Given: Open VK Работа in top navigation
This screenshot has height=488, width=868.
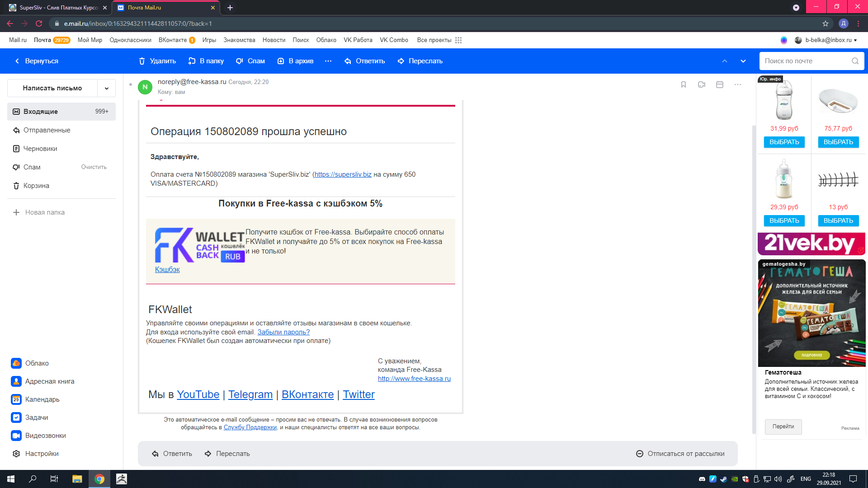Looking at the screenshot, I should [x=358, y=40].
